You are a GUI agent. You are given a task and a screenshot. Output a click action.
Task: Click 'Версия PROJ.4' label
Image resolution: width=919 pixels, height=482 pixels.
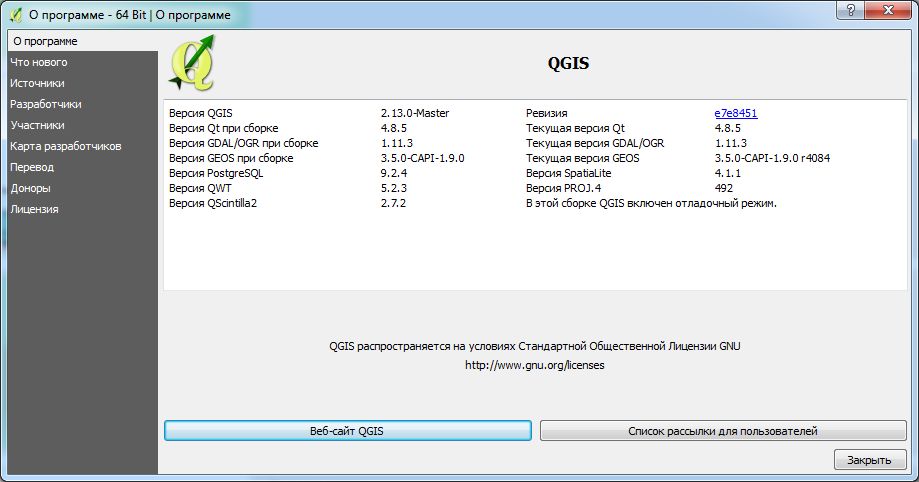point(563,188)
